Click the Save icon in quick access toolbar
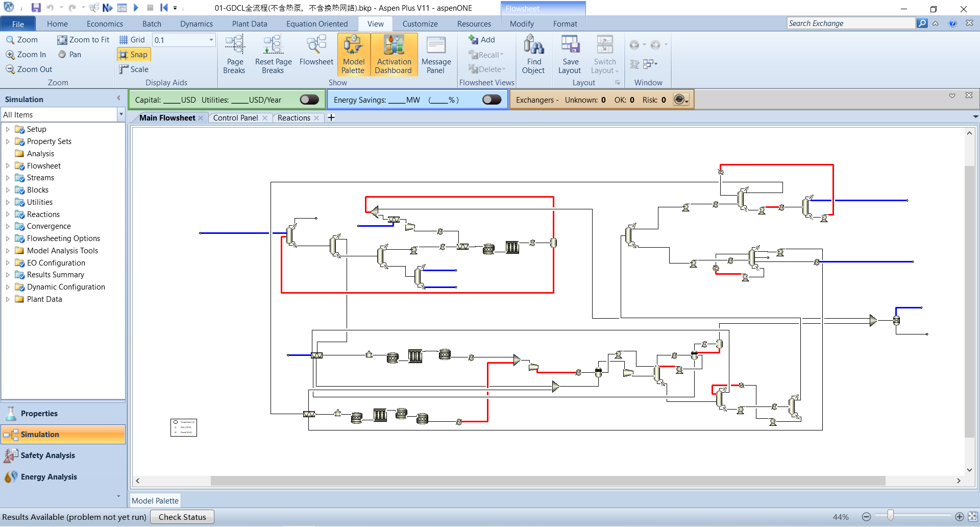 [x=36, y=8]
